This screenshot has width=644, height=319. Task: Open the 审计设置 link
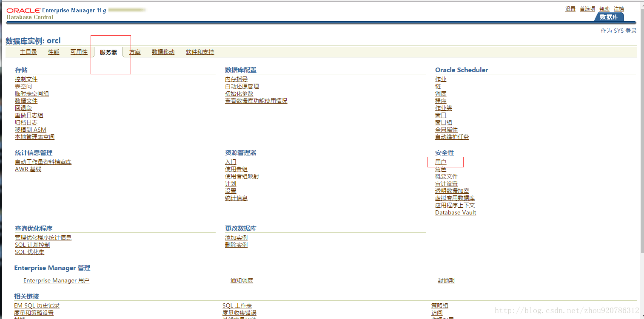[x=447, y=184]
